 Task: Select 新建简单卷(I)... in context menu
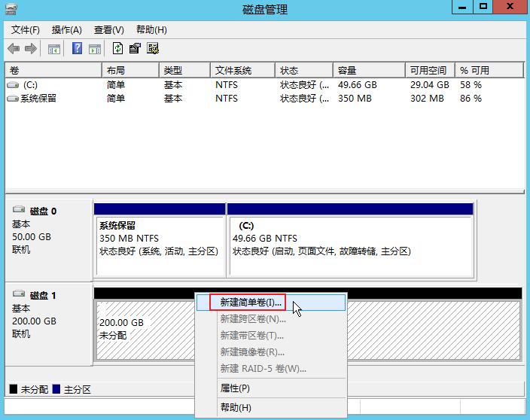coord(251,303)
